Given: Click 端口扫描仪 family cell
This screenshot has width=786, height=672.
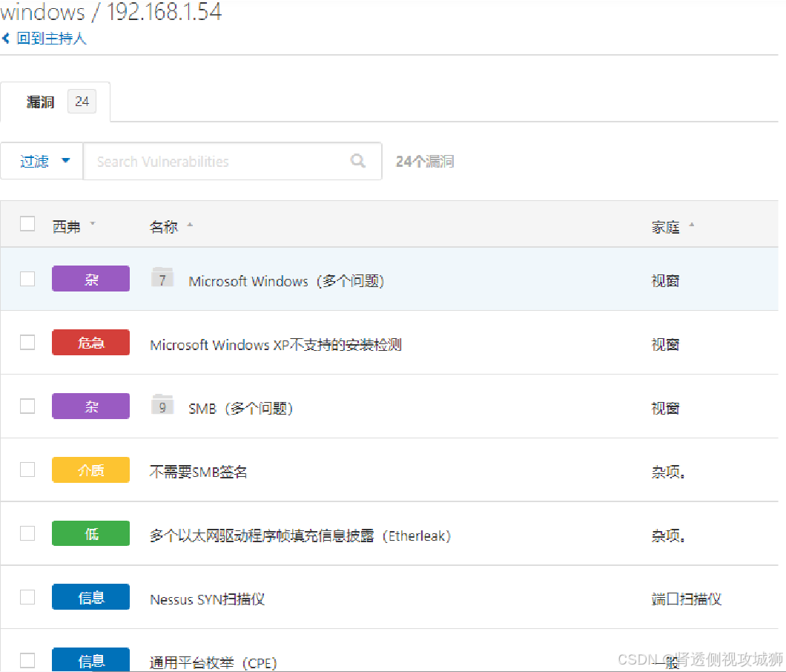Looking at the screenshot, I should tap(686, 599).
